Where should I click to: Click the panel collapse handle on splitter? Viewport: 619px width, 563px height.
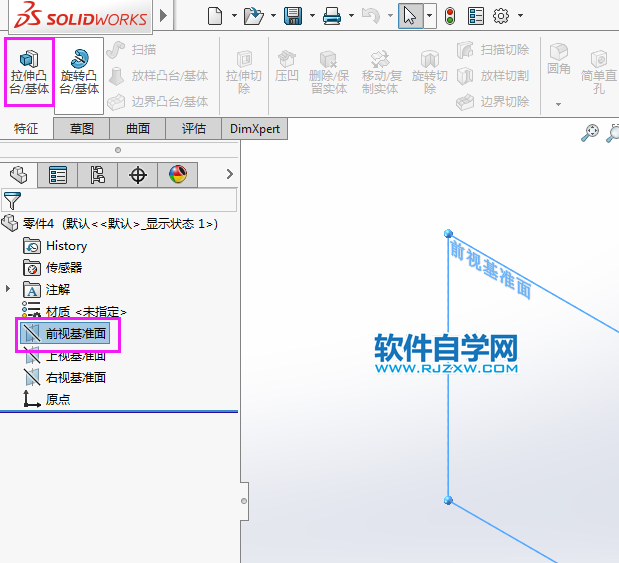pos(244,501)
